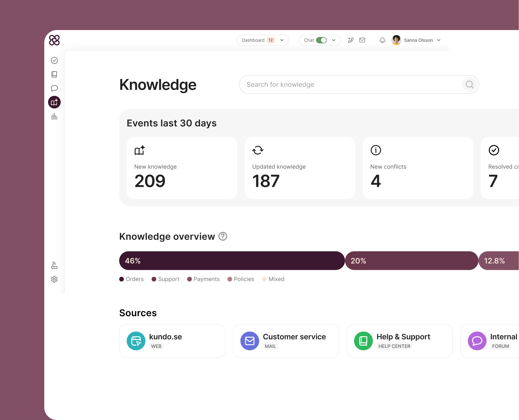Image resolution: width=519 pixels, height=420 pixels.
Task: Click the Help & Support book icon
Action: coord(363,341)
